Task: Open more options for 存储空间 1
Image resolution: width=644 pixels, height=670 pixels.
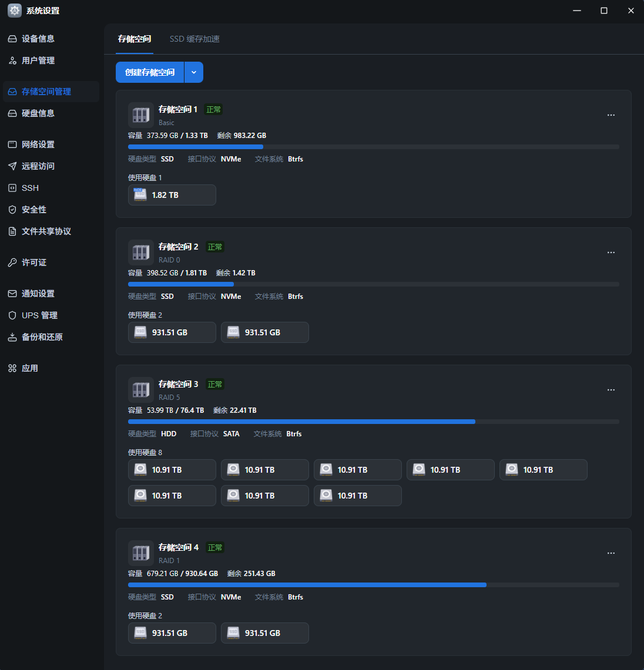Action: 611,115
